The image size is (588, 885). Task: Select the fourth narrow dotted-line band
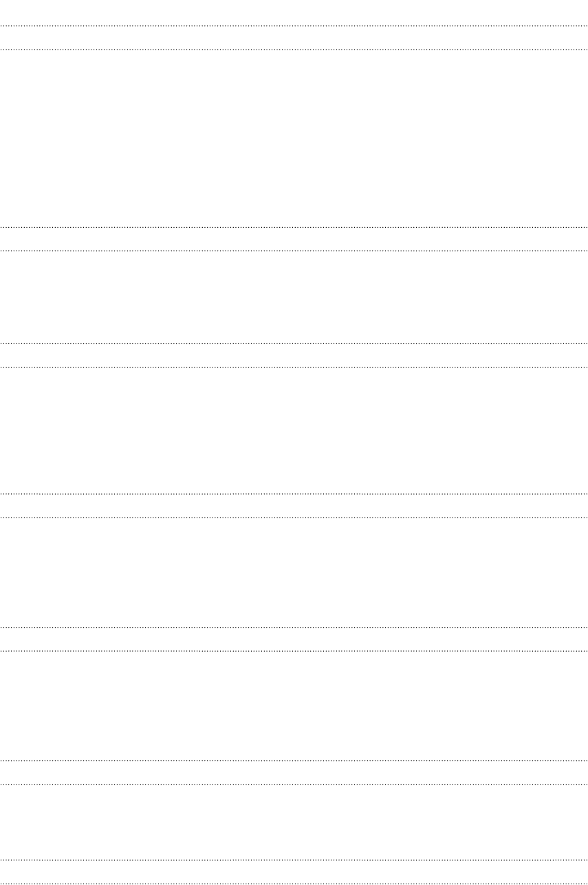click(x=294, y=506)
